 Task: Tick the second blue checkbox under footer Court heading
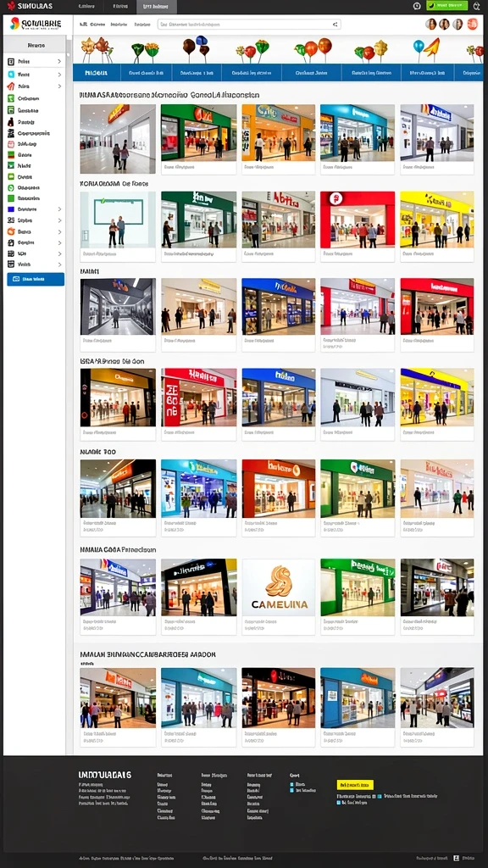[x=292, y=791]
